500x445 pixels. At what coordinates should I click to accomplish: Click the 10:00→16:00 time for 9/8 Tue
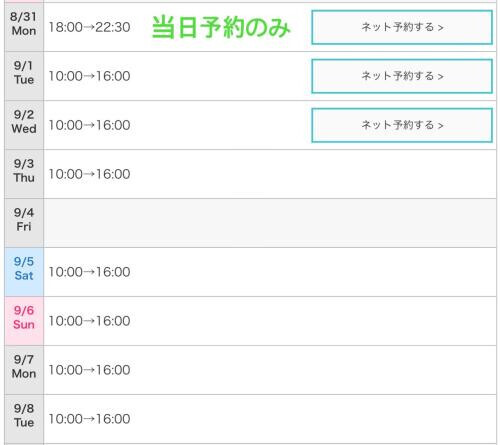point(89,419)
